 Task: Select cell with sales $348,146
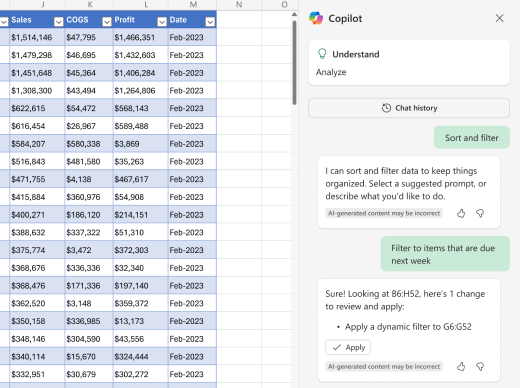pyautogui.click(x=37, y=339)
